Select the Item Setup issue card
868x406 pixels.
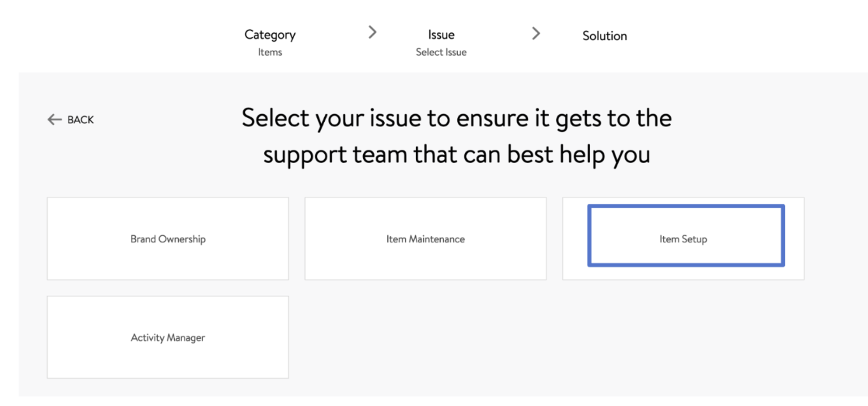pyautogui.click(x=683, y=239)
